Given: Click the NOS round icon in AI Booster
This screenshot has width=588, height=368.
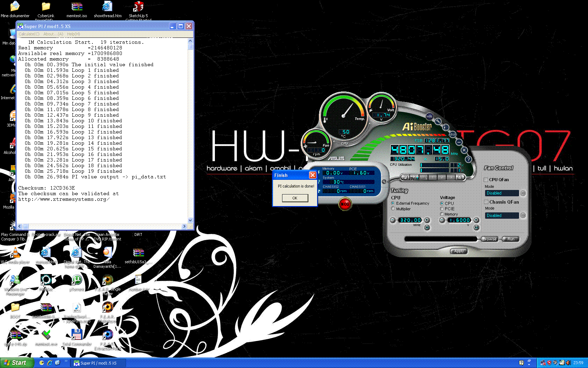Looking at the screenshot, I should [429, 116].
